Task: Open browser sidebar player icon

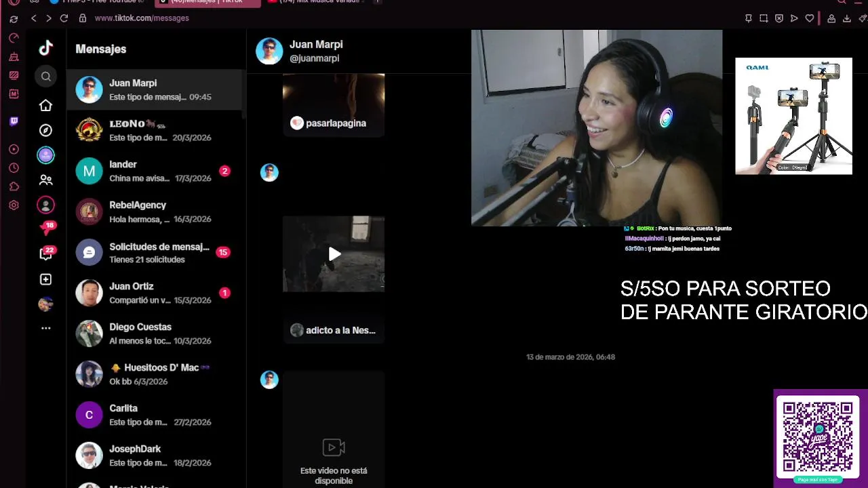Action: click(x=14, y=149)
